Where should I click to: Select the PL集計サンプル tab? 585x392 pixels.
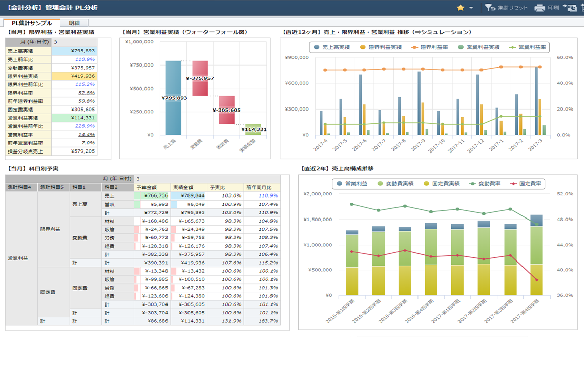32,23
